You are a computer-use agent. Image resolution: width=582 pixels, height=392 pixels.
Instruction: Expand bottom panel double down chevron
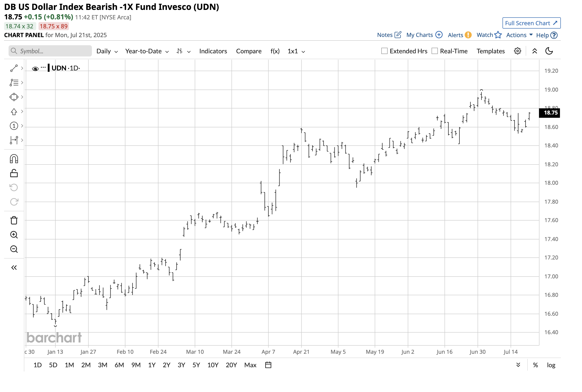pyautogui.click(x=518, y=365)
